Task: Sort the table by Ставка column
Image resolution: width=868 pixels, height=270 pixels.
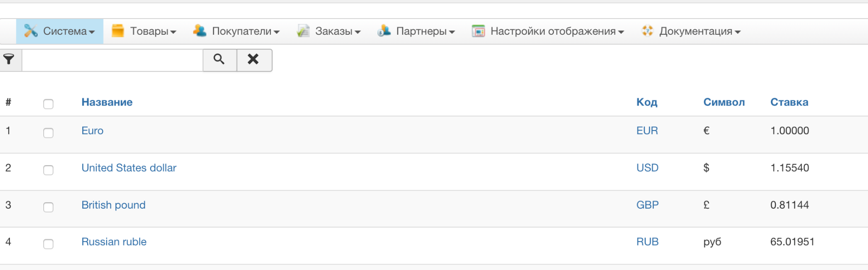Action: point(789,102)
